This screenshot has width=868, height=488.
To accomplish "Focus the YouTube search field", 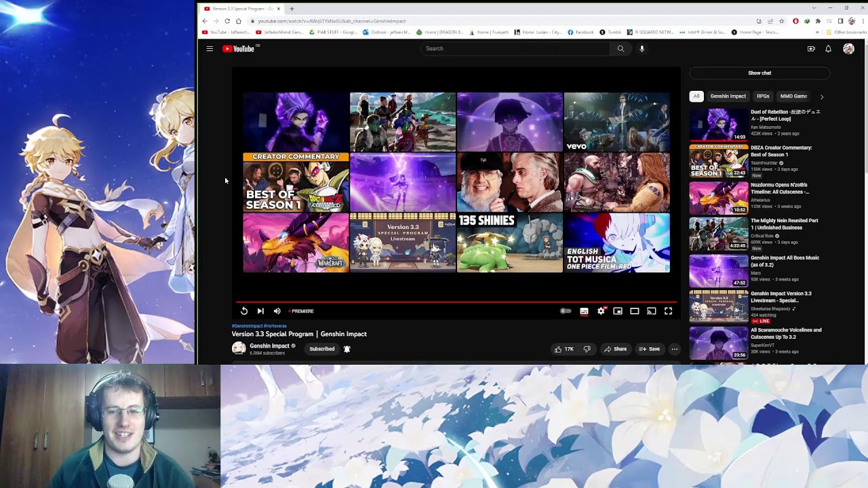I will tap(514, 49).
